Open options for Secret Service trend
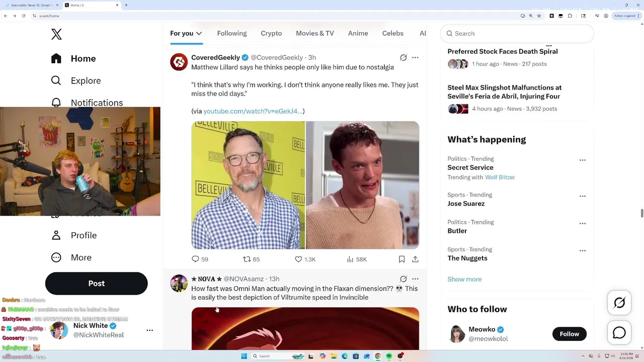This screenshot has height=362, width=644. pyautogui.click(x=582, y=160)
